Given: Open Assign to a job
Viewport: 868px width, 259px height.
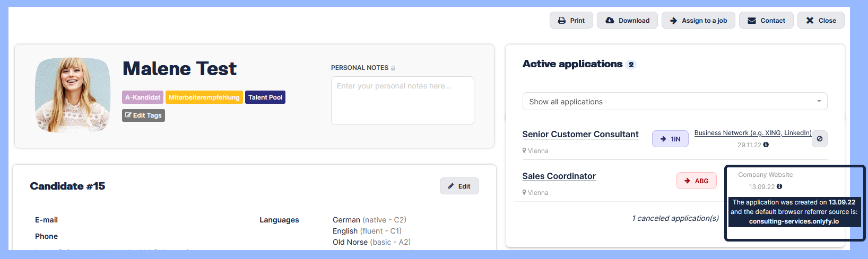Looking at the screenshot, I should click(x=698, y=21).
